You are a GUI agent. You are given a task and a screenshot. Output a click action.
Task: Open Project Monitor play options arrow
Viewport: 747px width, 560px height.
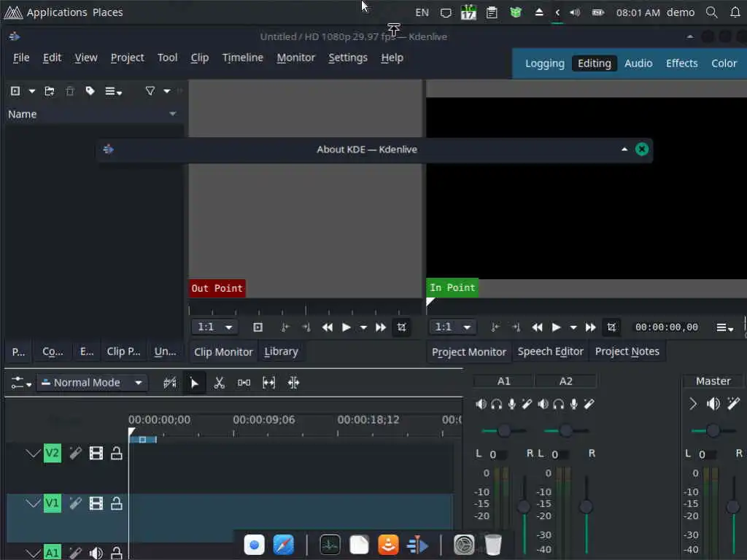click(x=573, y=327)
